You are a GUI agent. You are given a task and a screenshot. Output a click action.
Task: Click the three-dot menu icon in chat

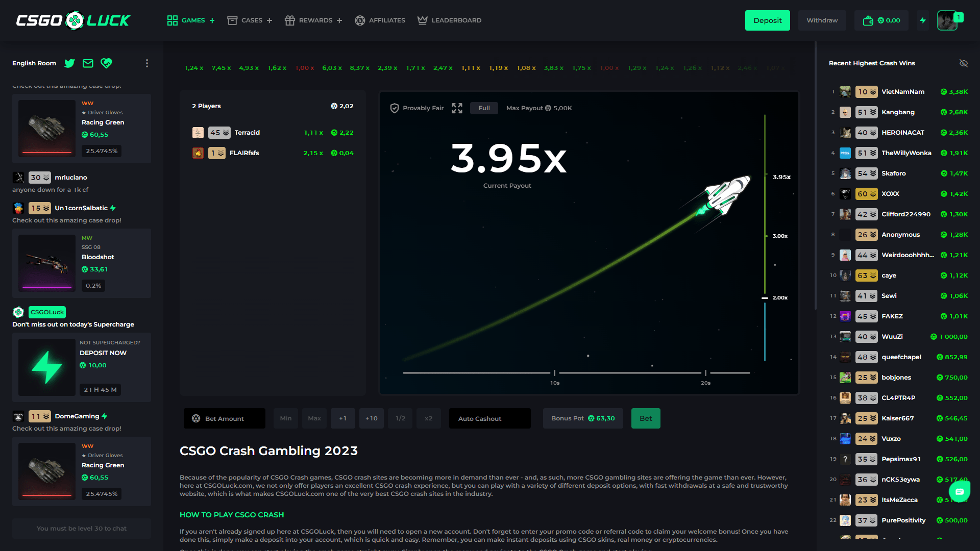[146, 63]
